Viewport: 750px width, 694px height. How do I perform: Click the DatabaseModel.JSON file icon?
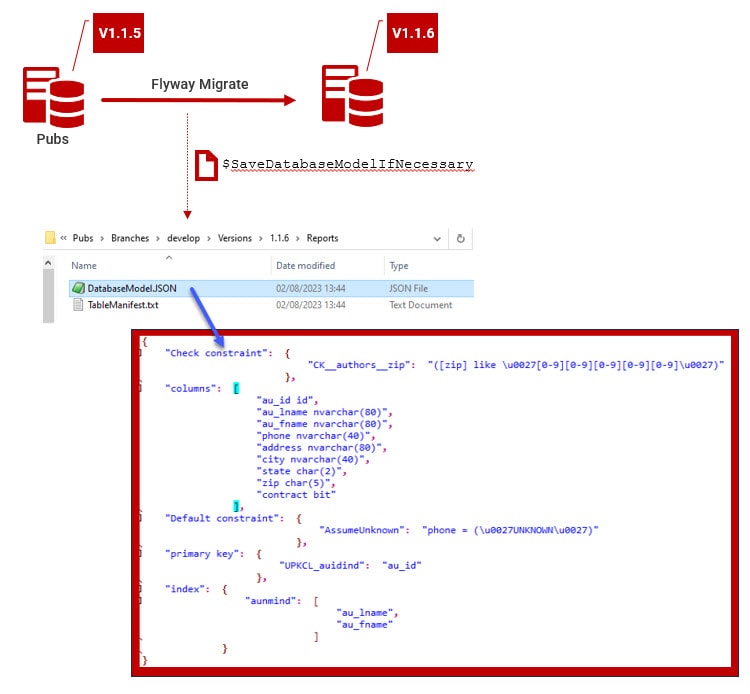pos(78,288)
